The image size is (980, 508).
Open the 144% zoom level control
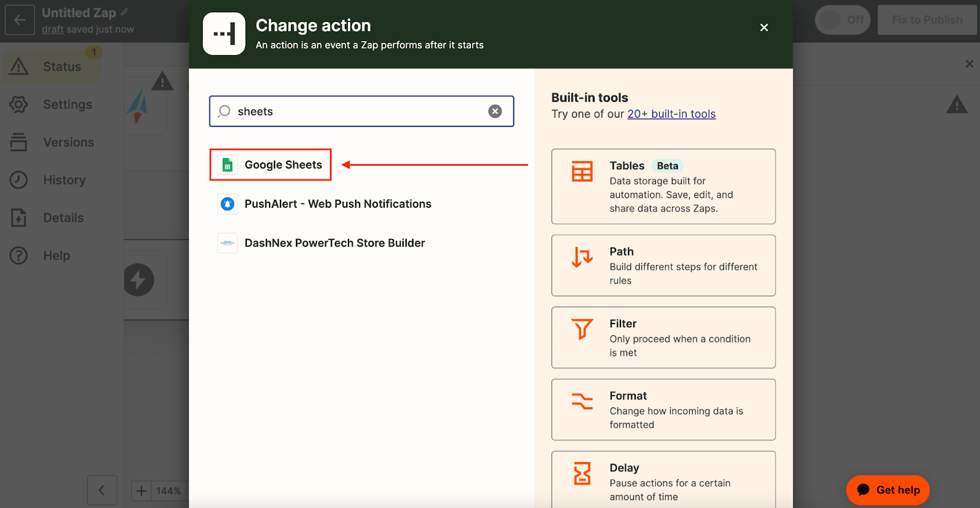click(168, 491)
